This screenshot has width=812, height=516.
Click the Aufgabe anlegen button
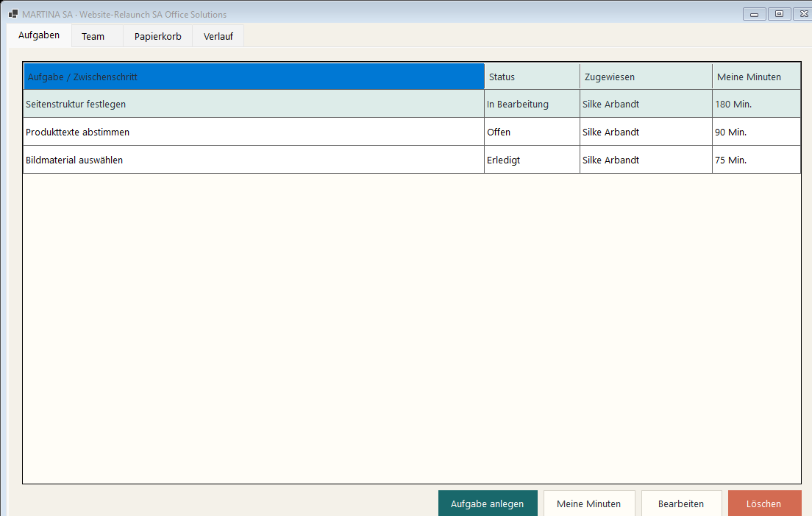(488, 503)
